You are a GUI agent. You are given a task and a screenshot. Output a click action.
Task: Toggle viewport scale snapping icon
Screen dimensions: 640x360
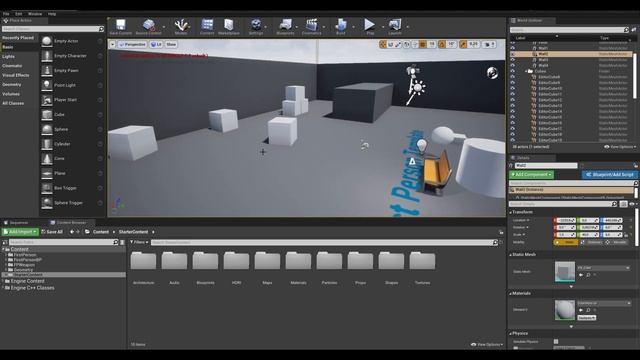(463, 44)
